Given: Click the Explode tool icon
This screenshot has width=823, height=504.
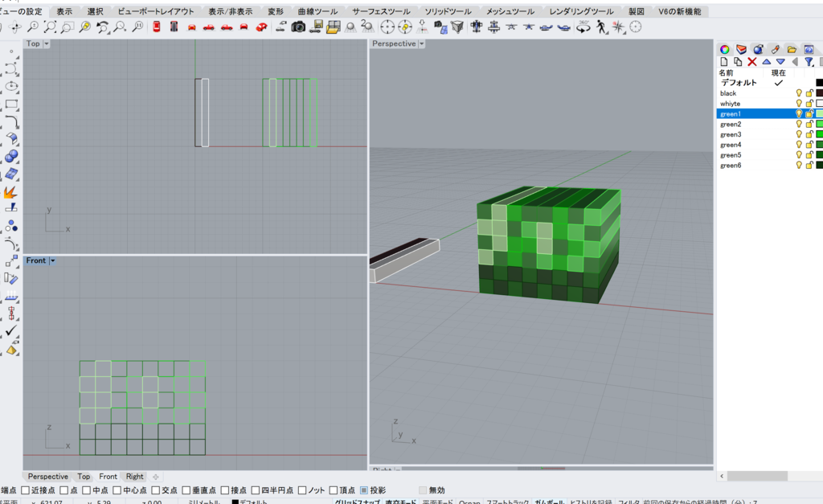Looking at the screenshot, I should pos(11,191).
